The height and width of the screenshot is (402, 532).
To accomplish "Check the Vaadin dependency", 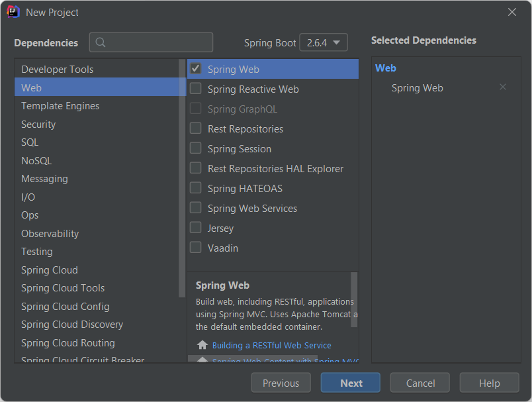I will [x=195, y=248].
